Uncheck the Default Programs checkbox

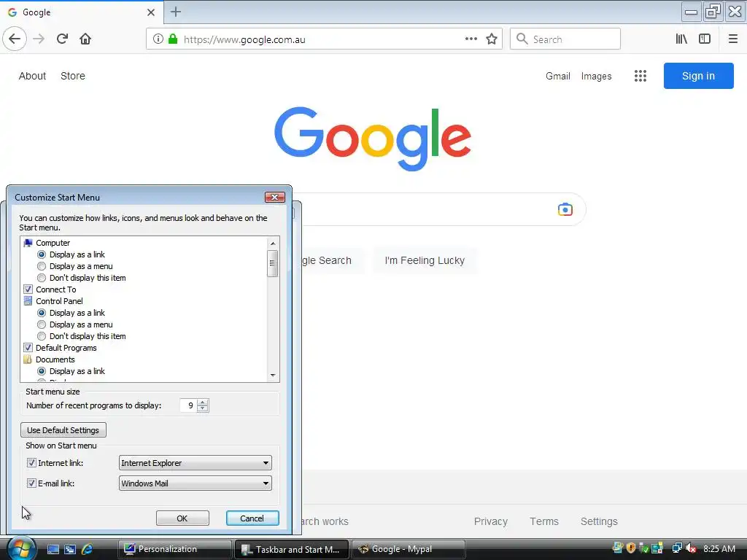pyautogui.click(x=28, y=348)
